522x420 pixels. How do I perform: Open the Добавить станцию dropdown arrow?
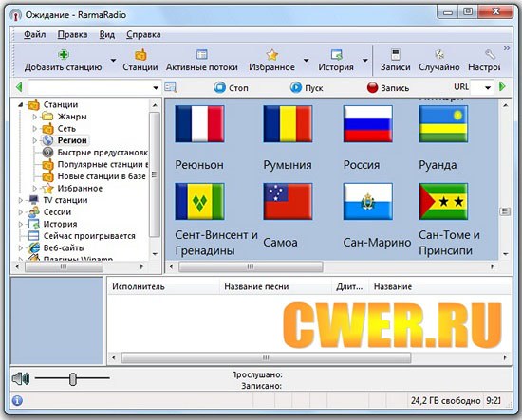[113, 61]
